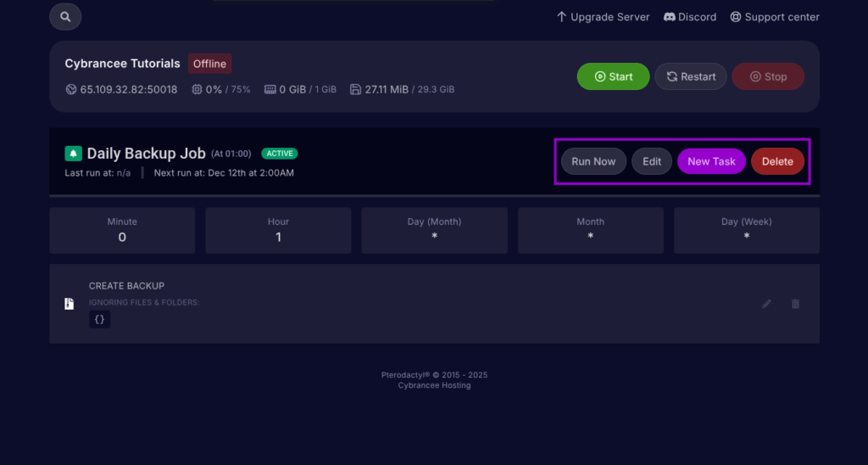Click the ACTIVE status badge
Image resolution: width=868 pixels, height=465 pixels.
tap(280, 154)
